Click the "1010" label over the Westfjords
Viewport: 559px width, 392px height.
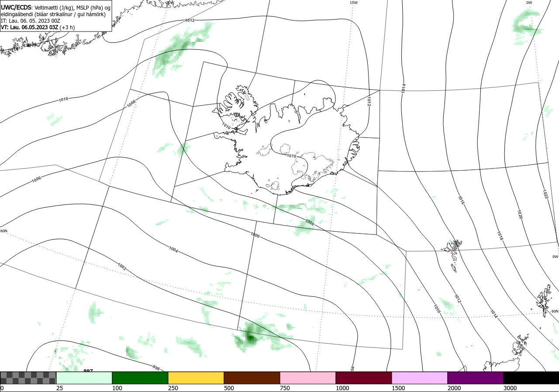(226, 127)
